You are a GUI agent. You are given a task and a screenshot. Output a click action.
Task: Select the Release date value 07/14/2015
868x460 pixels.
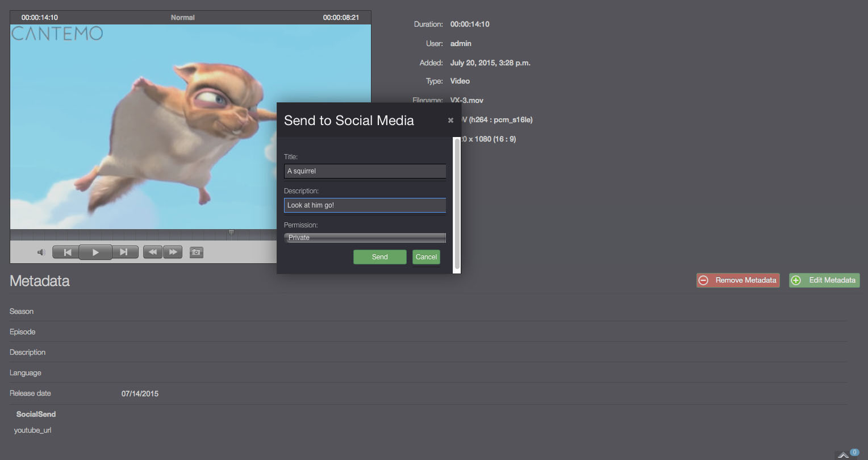point(140,393)
